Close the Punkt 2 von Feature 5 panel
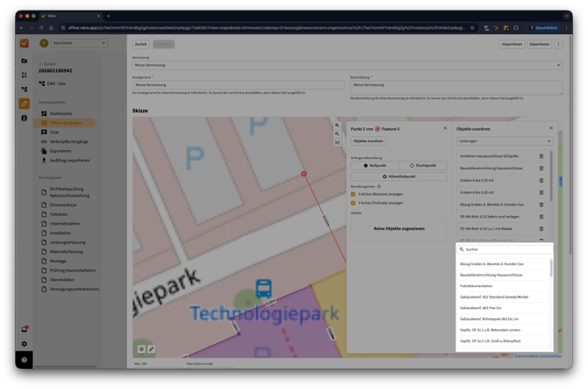Screen dimensions: 588x389 [445, 128]
